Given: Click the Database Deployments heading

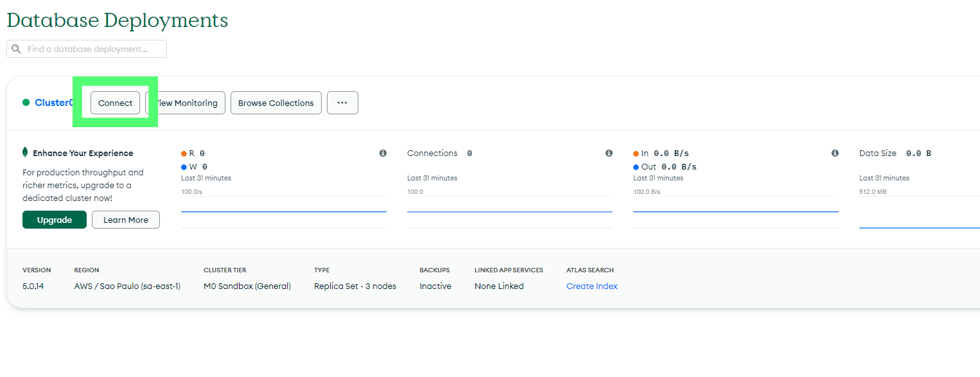Looking at the screenshot, I should (x=118, y=21).
